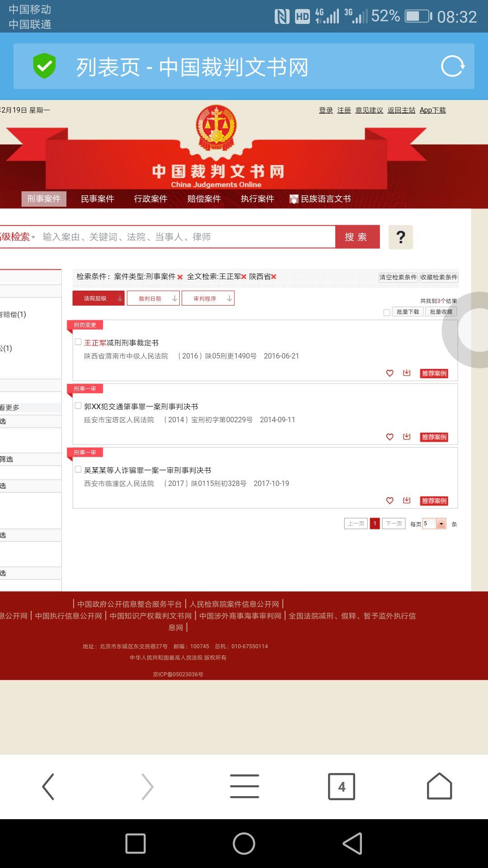Click the 返回主站 link
The height and width of the screenshot is (868, 488).
tap(401, 110)
